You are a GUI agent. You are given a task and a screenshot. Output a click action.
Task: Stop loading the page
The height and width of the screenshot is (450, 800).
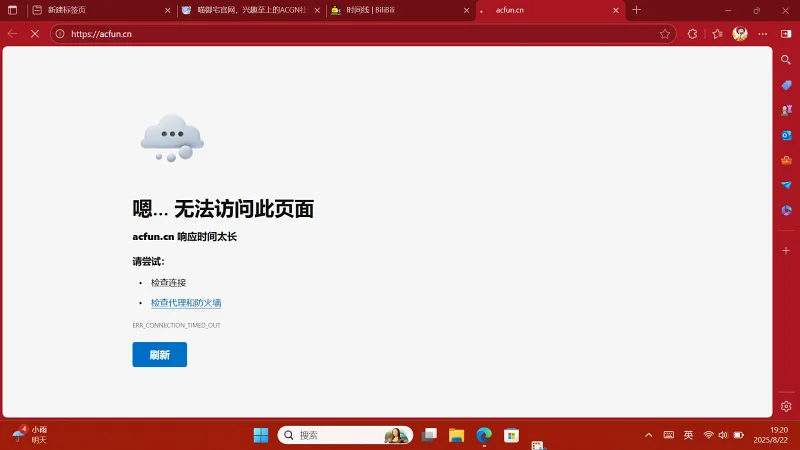(x=35, y=34)
